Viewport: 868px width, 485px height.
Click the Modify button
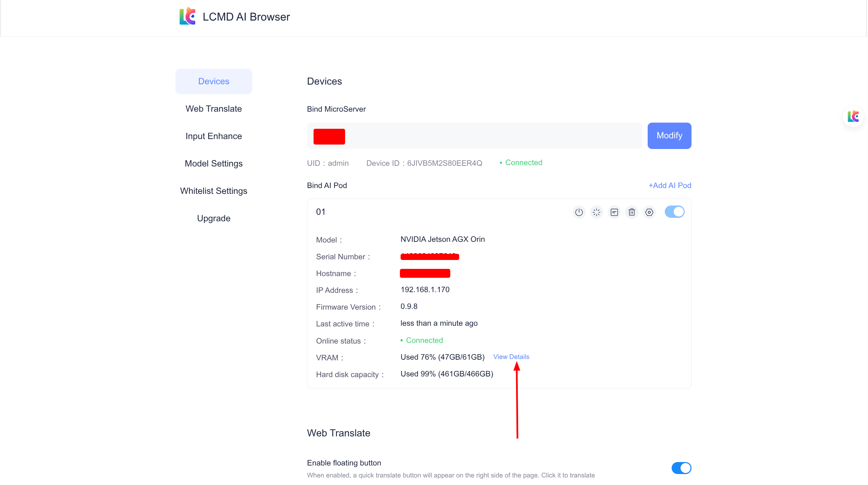[669, 136]
